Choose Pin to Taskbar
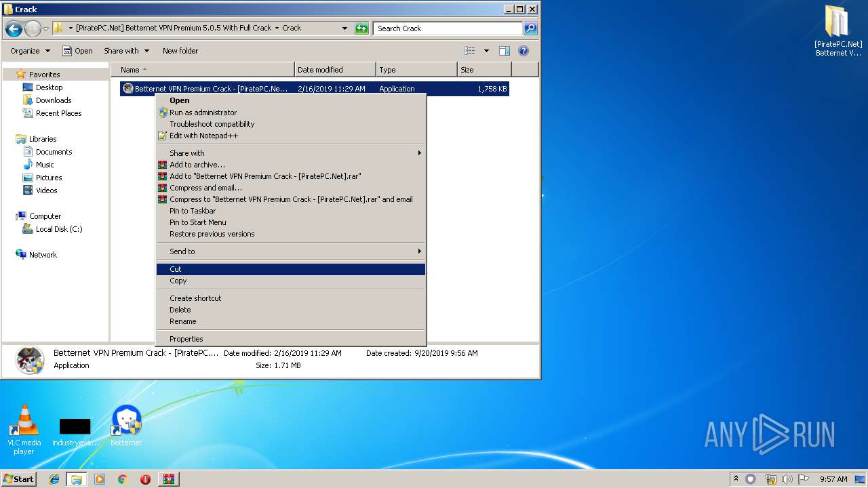This screenshot has width=868, height=488. coord(291,211)
